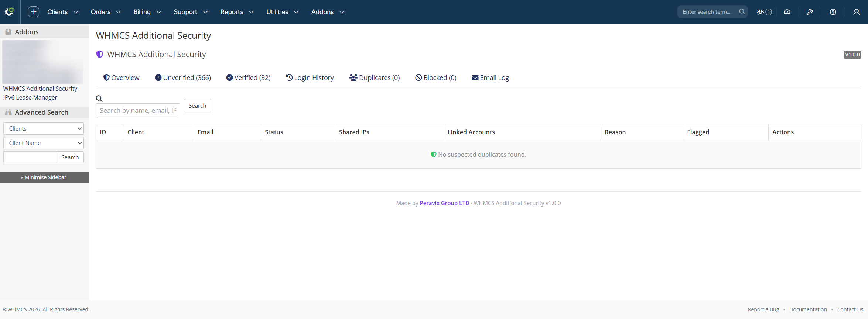The image size is (868, 319).
Task: Expand the Utilities menu
Action: click(283, 12)
